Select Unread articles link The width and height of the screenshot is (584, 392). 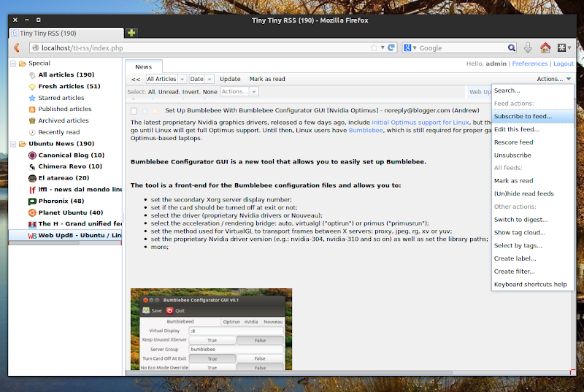[x=169, y=92]
